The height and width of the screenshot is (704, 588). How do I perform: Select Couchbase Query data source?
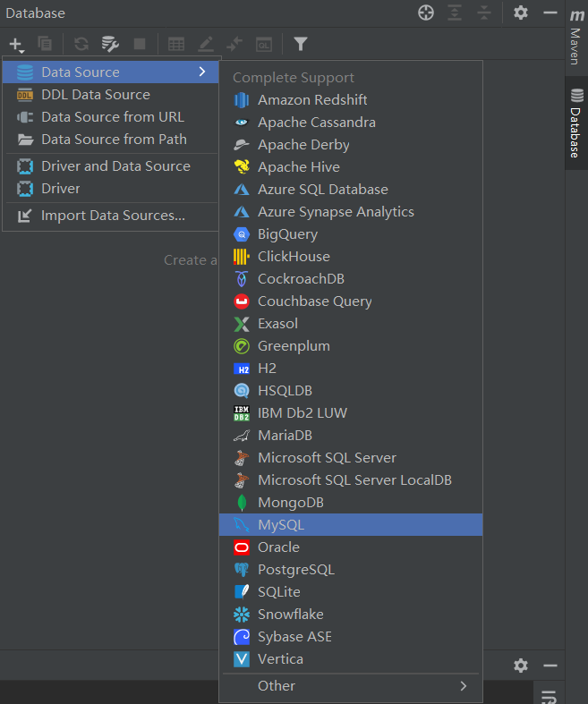pos(351,301)
